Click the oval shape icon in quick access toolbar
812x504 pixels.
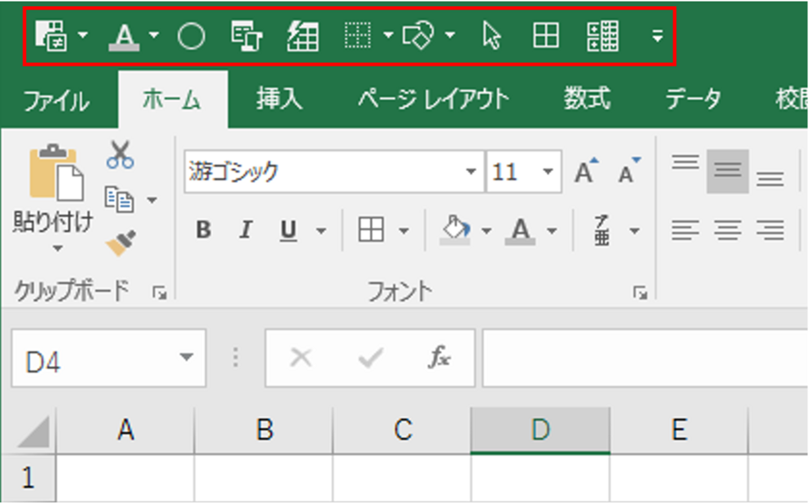coord(191,37)
